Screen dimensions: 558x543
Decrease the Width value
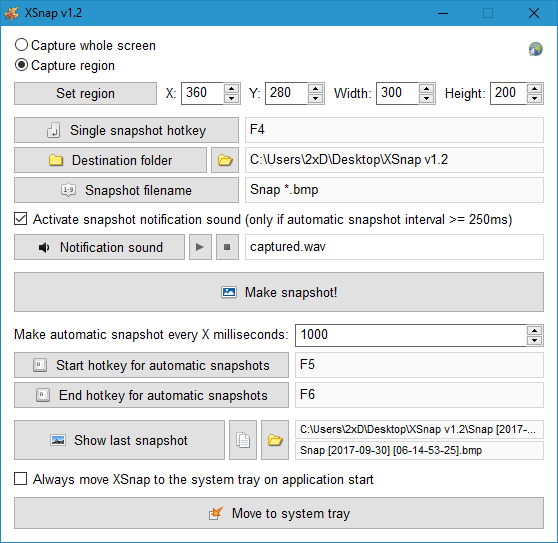(x=427, y=99)
